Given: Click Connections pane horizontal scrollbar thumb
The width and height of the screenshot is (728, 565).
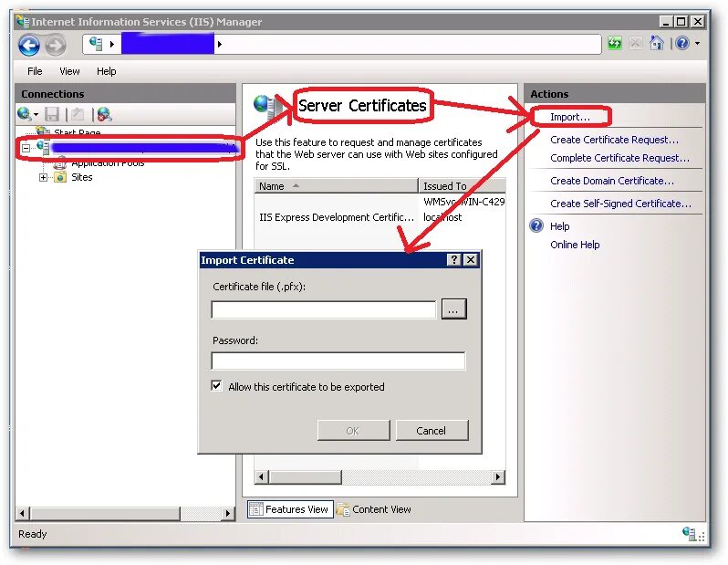Looking at the screenshot, I should click(x=105, y=513).
